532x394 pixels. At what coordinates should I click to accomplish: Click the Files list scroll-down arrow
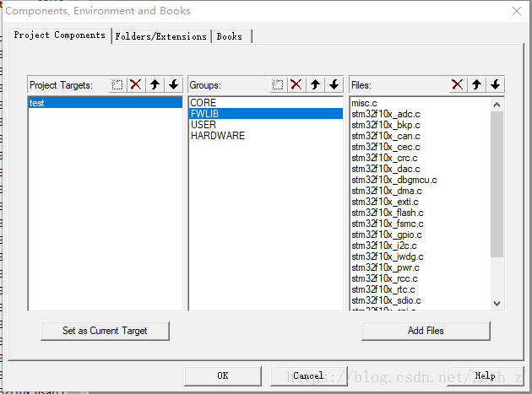coord(497,304)
